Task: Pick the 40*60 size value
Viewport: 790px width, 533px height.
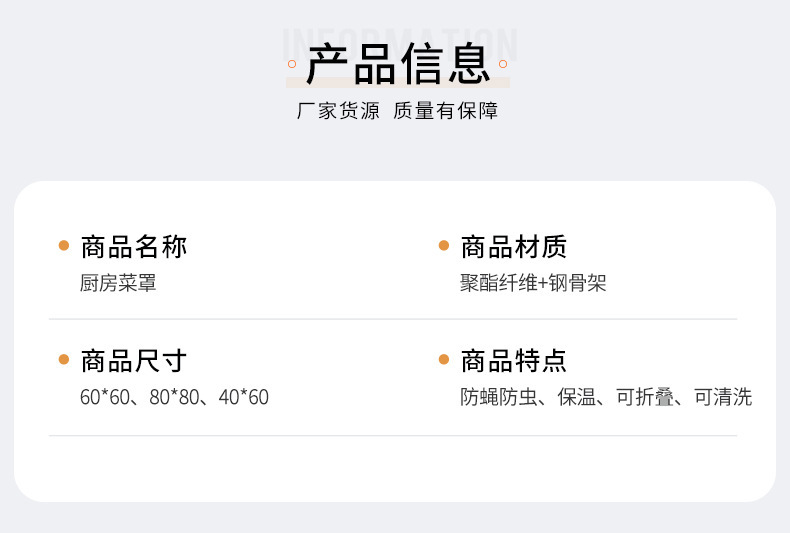Action: click(244, 397)
